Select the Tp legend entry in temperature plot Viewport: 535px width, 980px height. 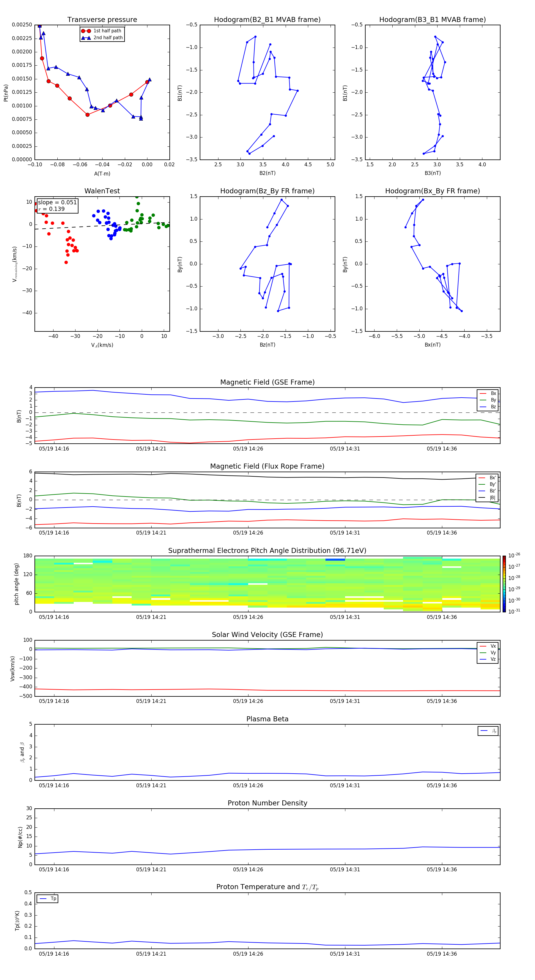[x=48, y=899]
